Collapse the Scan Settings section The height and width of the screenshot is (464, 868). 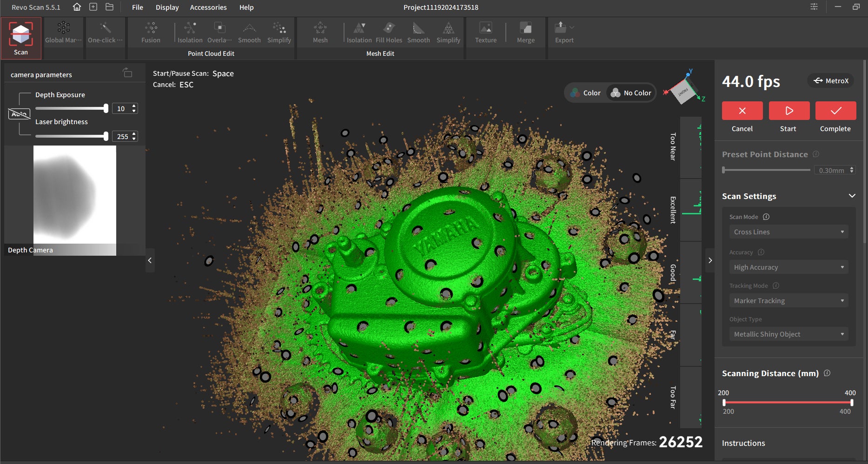pos(852,196)
